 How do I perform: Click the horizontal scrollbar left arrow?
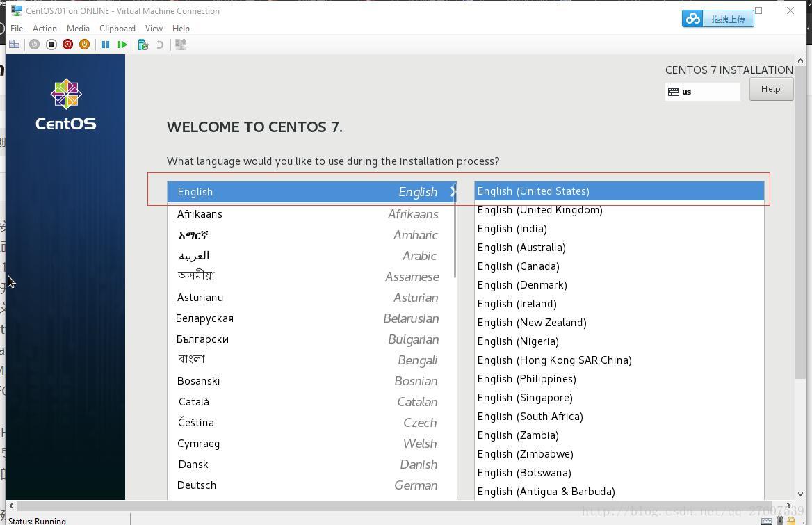(x=11, y=506)
